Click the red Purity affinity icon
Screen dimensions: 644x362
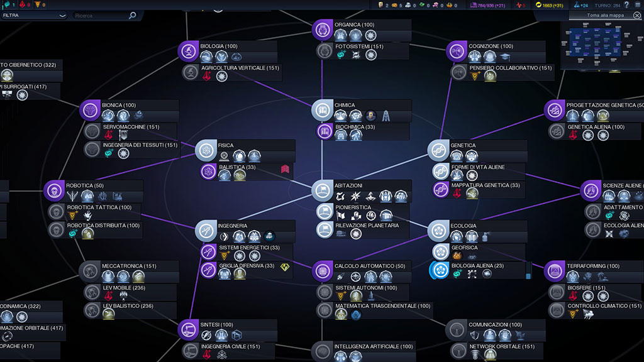click(x=22, y=4)
